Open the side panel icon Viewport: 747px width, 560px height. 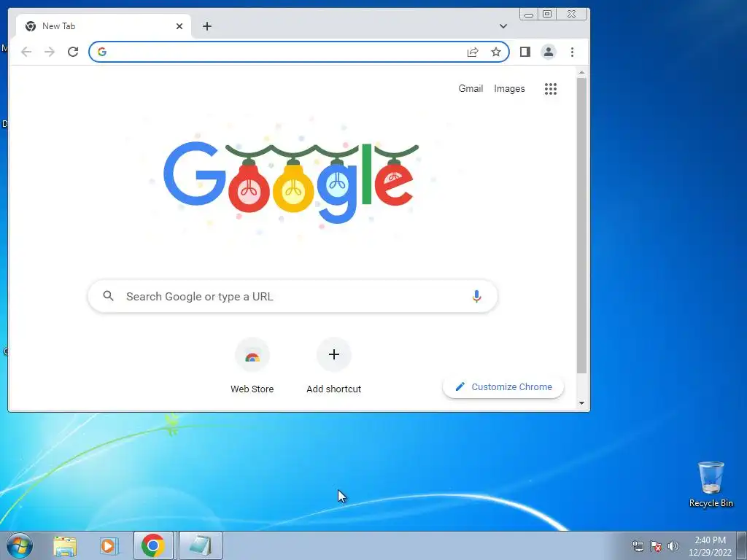(x=525, y=52)
